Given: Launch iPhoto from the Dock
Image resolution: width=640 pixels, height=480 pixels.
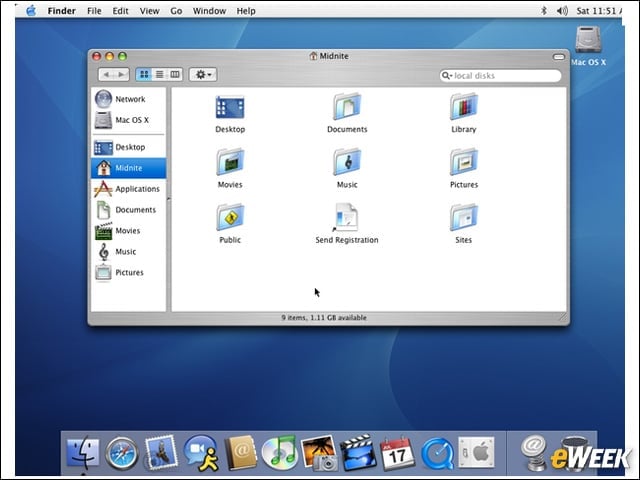Looking at the screenshot, I should pyautogui.click(x=319, y=453).
